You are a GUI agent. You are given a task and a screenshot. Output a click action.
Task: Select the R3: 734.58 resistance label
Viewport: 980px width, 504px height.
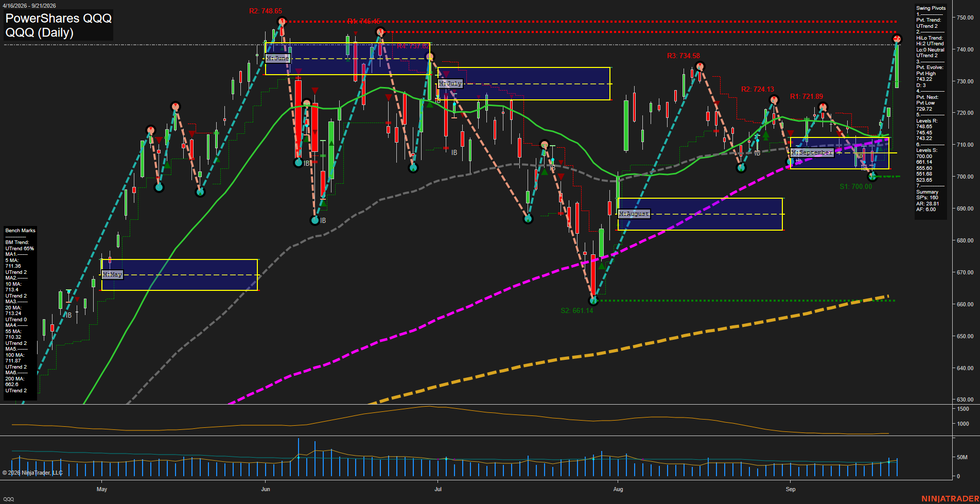(x=684, y=56)
